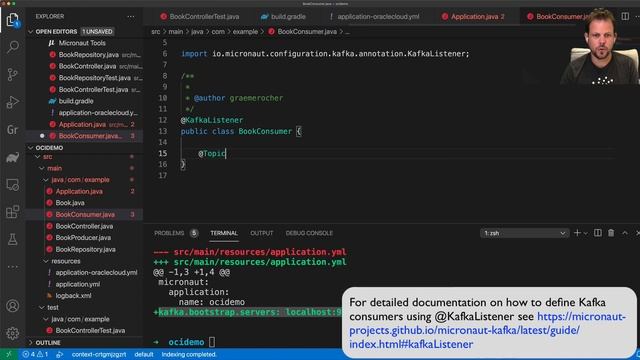Collapse the Open Editors section
This screenshot has height=360, width=640.
(x=31, y=31)
